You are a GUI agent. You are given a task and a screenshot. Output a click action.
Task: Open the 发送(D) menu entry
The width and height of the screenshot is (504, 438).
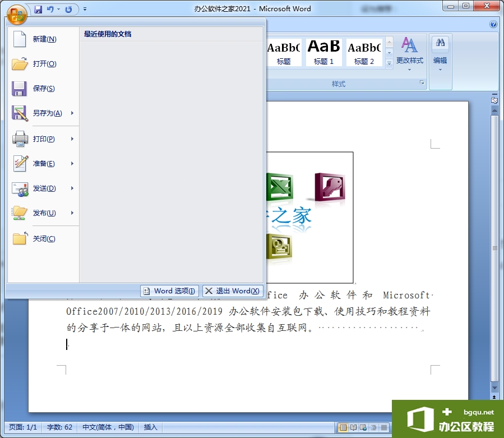pos(43,188)
